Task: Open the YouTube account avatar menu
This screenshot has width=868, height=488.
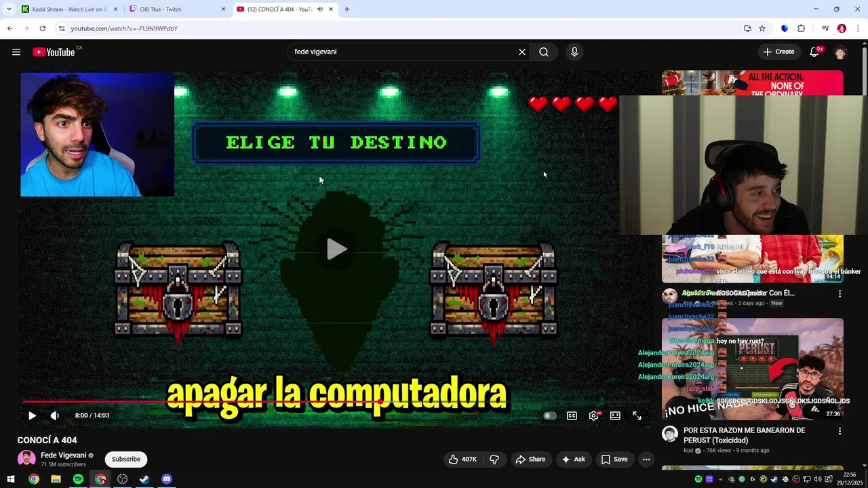Action: [x=841, y=52]
